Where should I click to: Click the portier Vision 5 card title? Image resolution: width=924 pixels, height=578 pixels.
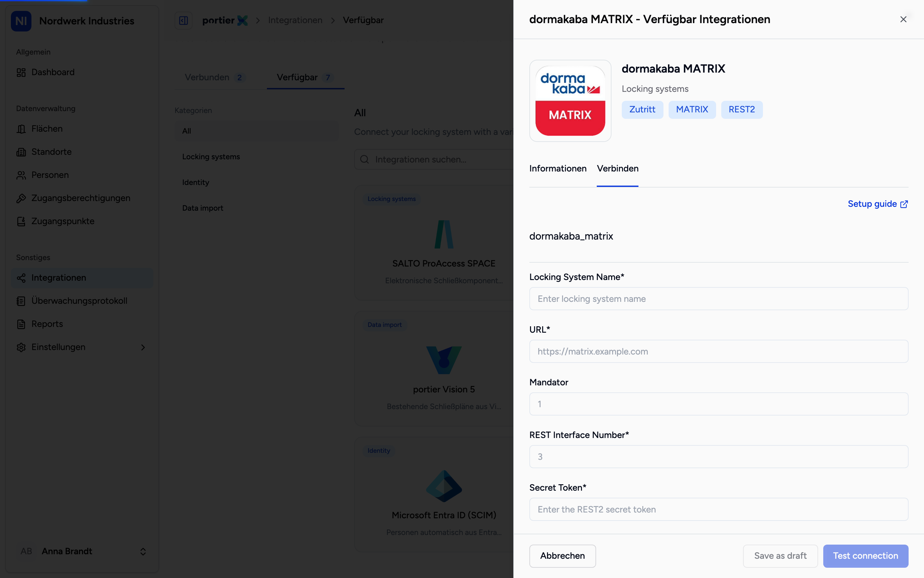coord(444,390)
